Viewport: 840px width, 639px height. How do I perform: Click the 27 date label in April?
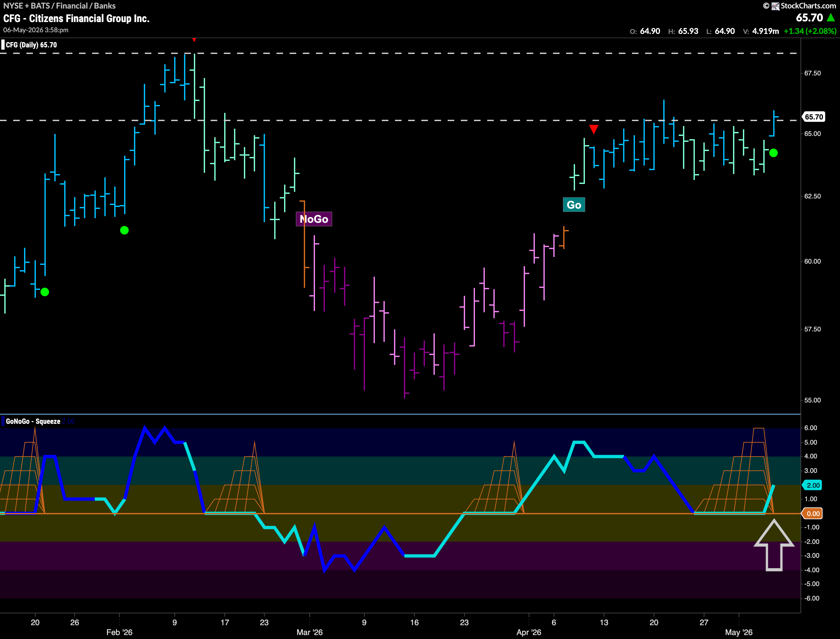[x=704, y=622]
